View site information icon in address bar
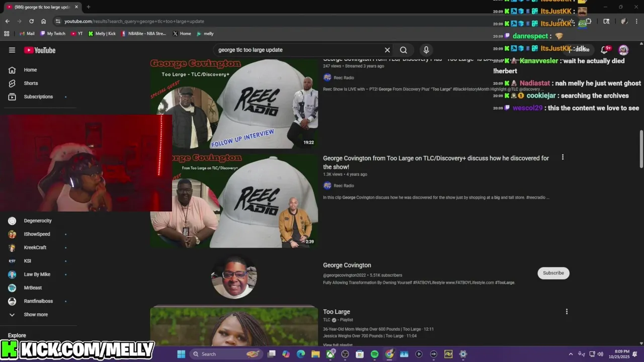Image resolution: width=644 pixels, height=362 pixels. [x=58, y=21]
